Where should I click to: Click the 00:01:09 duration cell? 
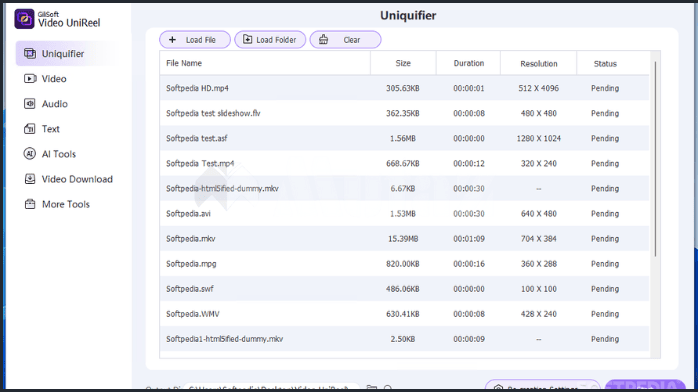coord(469,238)
